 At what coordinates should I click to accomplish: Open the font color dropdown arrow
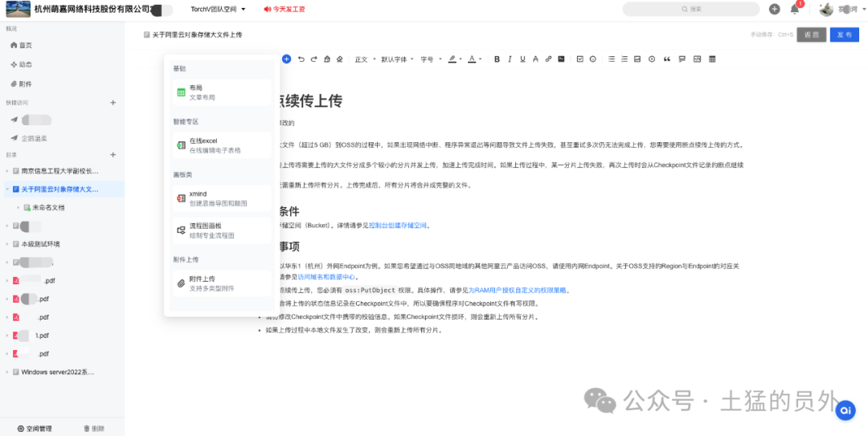480,59
